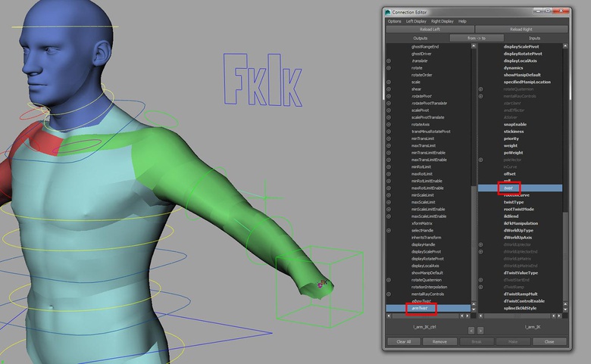Open the Options menu
This screenshot has height=364, width=591.
point(394,21)
